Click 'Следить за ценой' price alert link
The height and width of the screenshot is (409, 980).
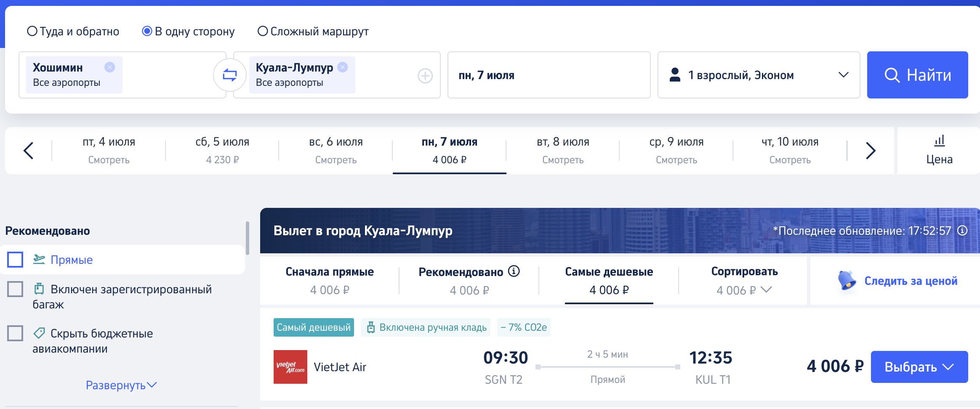click(911, 281)
